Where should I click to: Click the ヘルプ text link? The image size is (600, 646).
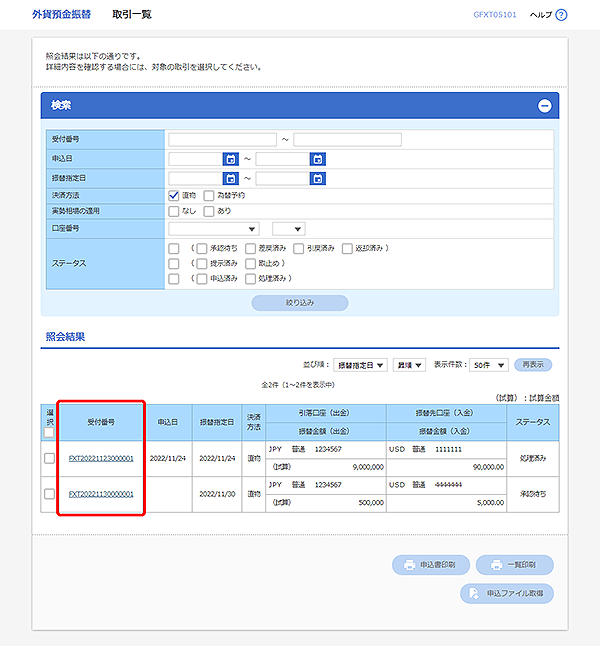[x=540, y=15]
